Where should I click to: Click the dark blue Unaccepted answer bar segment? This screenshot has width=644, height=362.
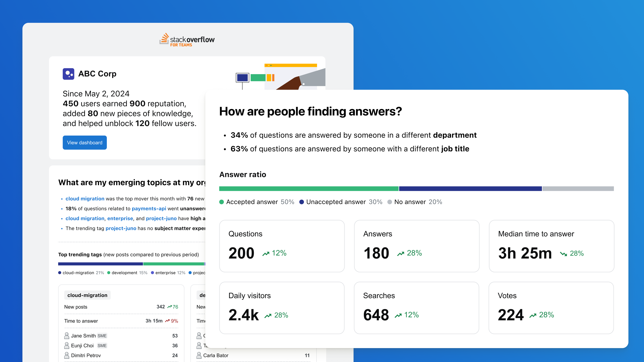click(470, 188)
